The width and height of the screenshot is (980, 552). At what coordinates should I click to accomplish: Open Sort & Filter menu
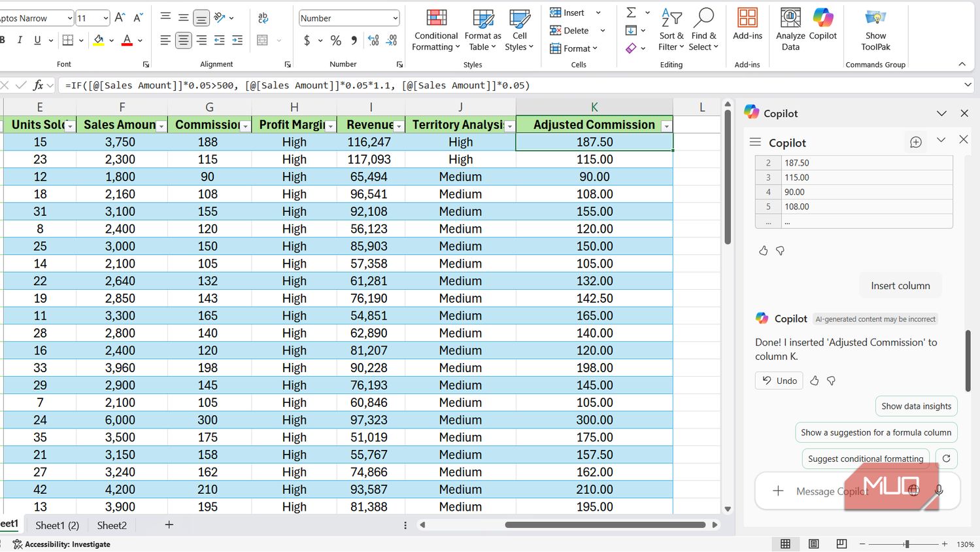(671, 29)
